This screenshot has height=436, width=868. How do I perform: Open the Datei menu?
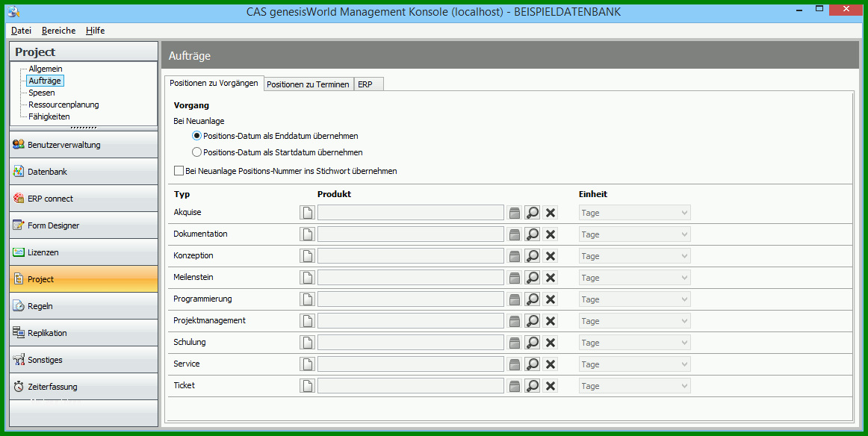tap(21, 31)
